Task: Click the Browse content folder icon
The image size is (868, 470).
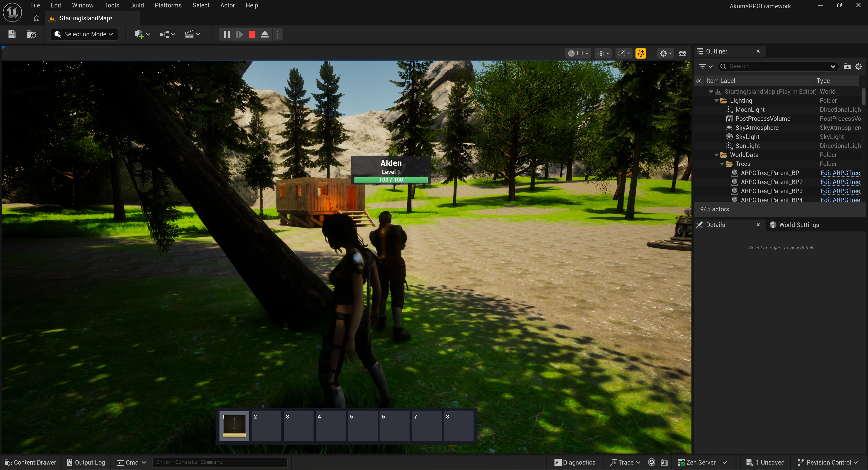Action: (x=31, y=34)
